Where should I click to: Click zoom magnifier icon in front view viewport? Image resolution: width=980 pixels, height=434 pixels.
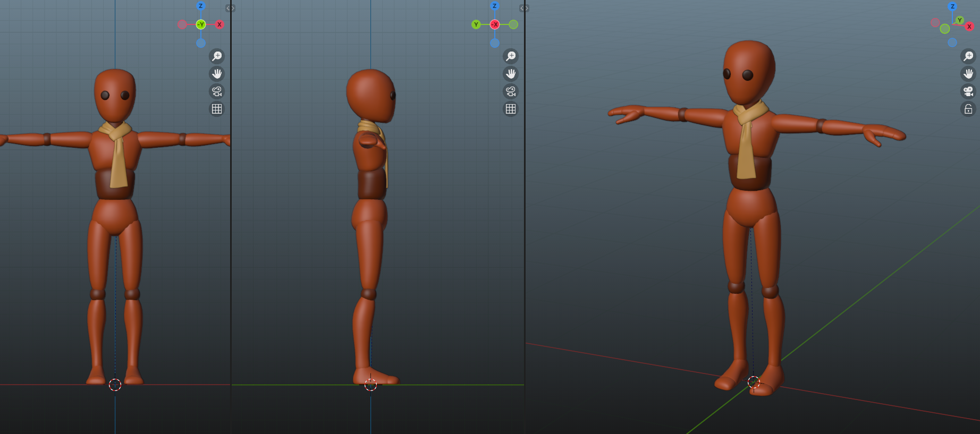pos(217,56)
